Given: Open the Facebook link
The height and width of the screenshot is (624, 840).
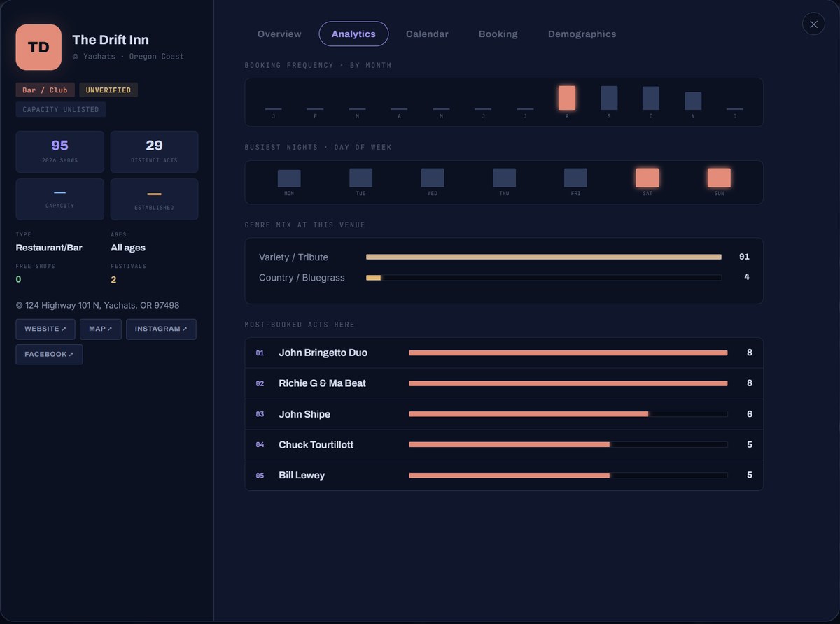Looking at the screenshot, I should (49, 354).
